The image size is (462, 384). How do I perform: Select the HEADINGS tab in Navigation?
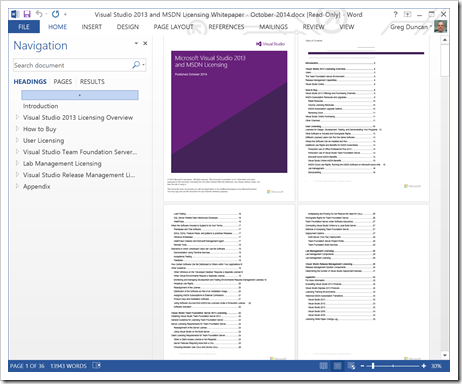point(30,82)
